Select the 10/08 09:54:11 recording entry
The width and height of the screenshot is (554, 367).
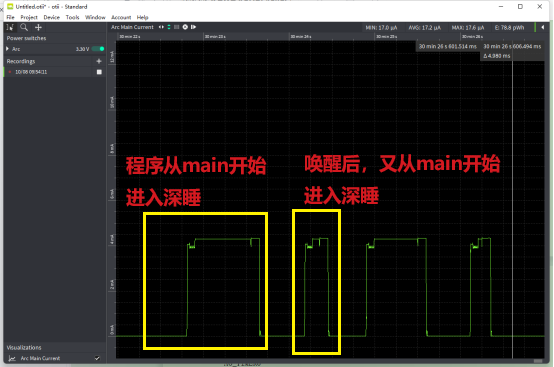pos(54,72)
